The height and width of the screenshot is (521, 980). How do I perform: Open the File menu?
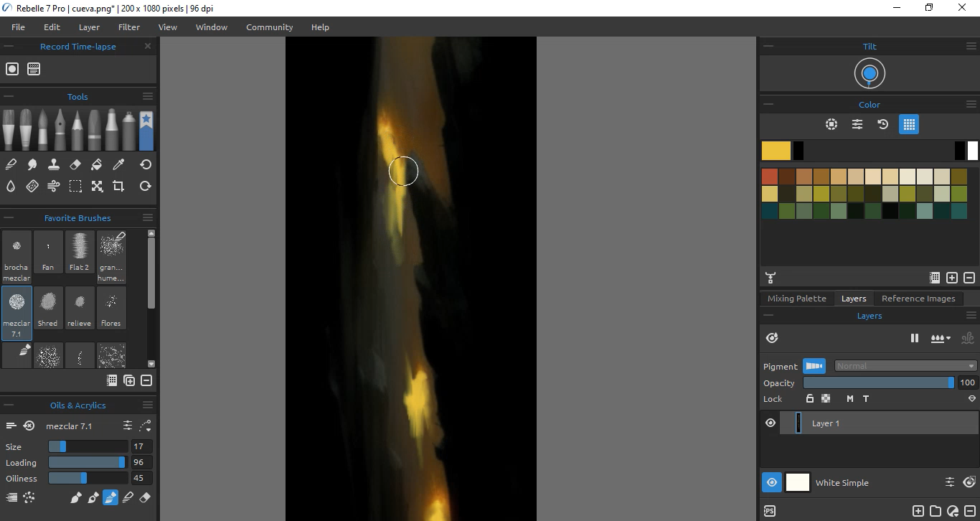pos(18,27)
